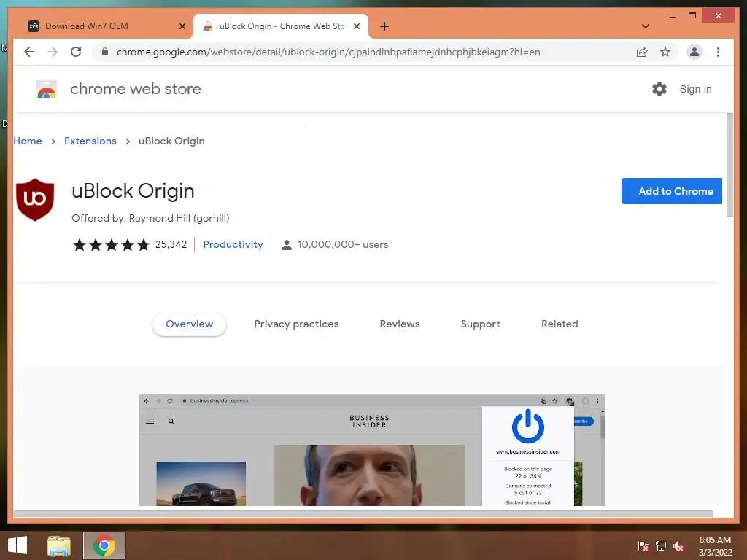
Task: Open Chrome's three-dot menu
Action: click(718, 52)
